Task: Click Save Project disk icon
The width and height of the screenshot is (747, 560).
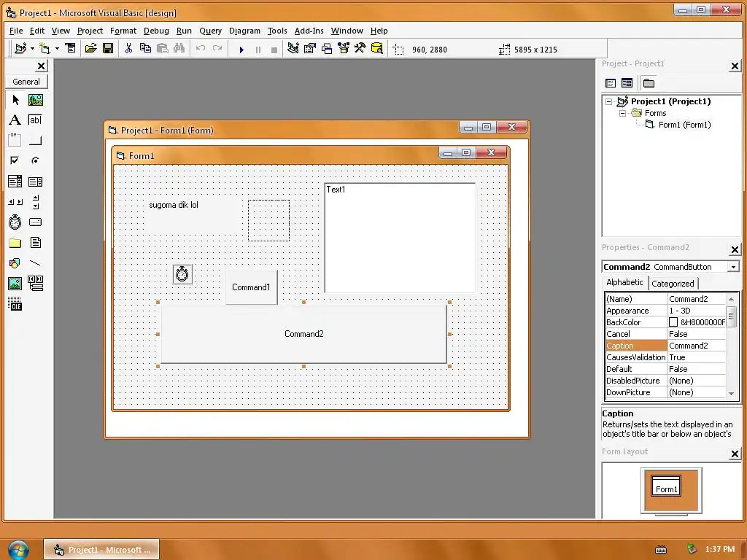Action: tap(108, 49)
